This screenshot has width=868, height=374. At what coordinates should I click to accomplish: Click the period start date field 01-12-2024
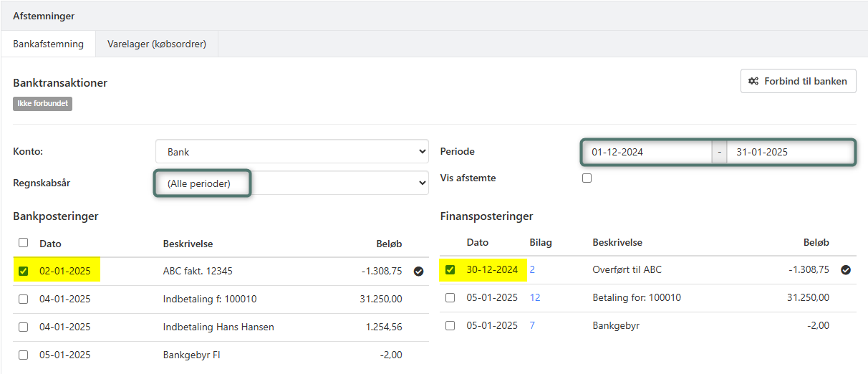646,152
